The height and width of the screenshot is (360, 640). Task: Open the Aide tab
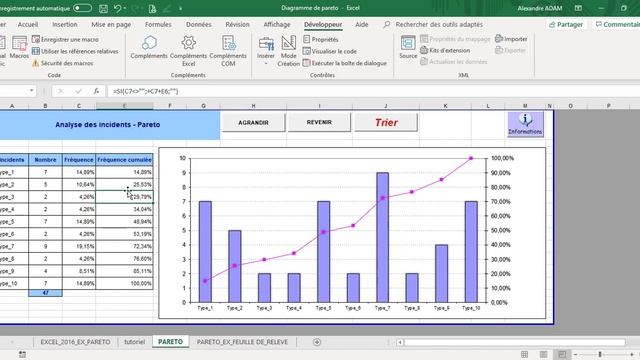[x=361, y=24]
